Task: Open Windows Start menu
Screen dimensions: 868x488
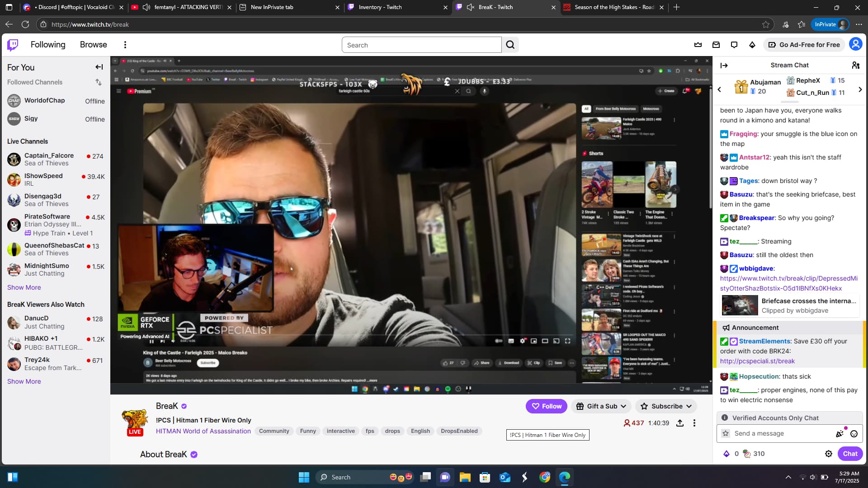Action: point(304,477)
